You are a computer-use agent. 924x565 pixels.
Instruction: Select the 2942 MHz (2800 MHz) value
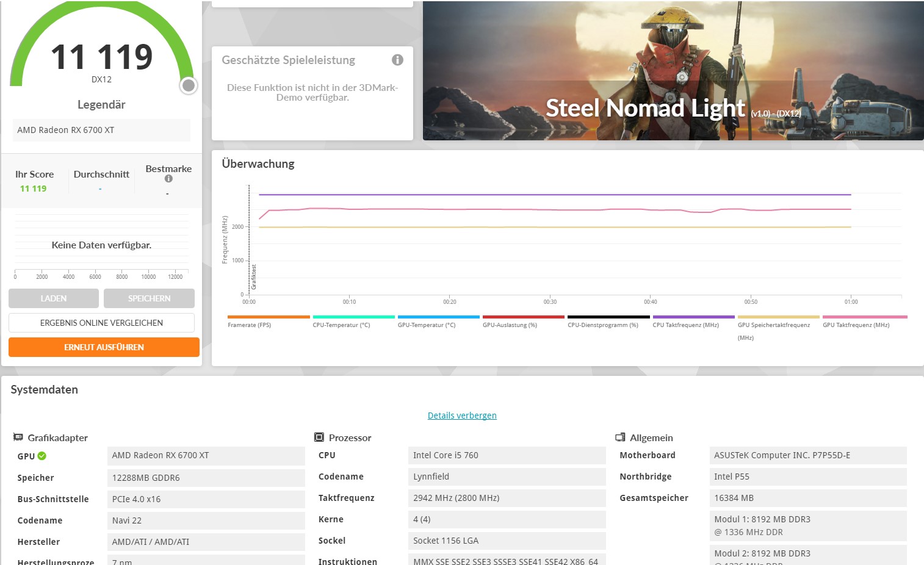click(x=507, y=498)
